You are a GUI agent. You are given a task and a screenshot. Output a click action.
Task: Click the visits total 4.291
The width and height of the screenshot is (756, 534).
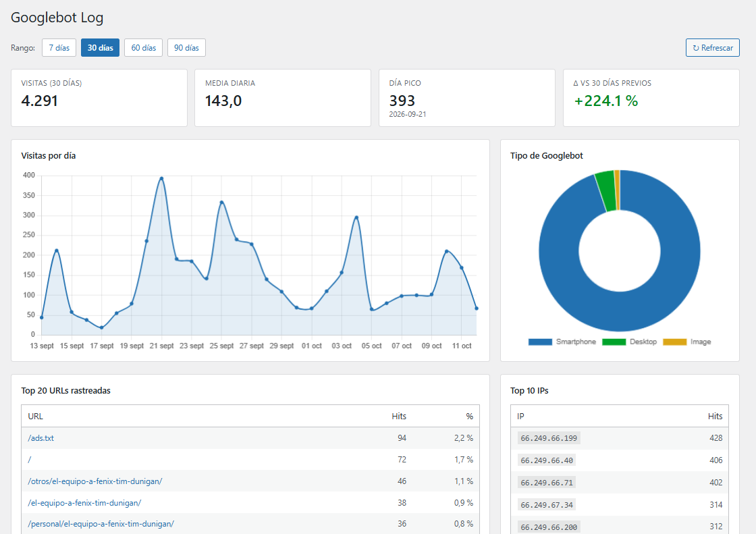[x=40, y=101]
